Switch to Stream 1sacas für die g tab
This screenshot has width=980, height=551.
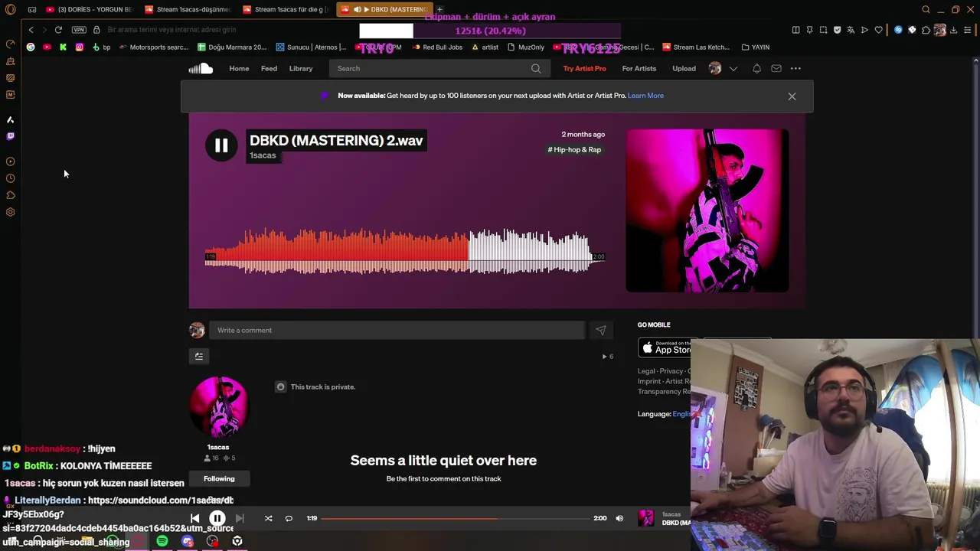pos(286,9)
